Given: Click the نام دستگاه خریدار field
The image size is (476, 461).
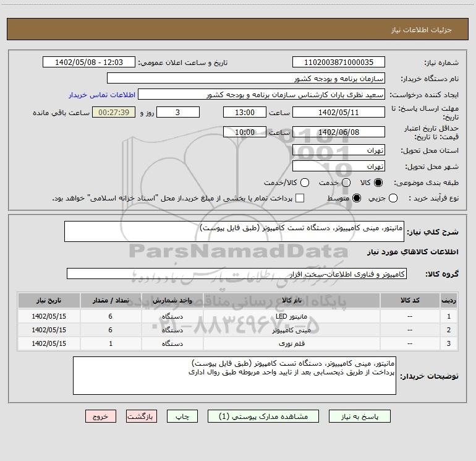Looking at the screenshot, I should coord(246,79).
